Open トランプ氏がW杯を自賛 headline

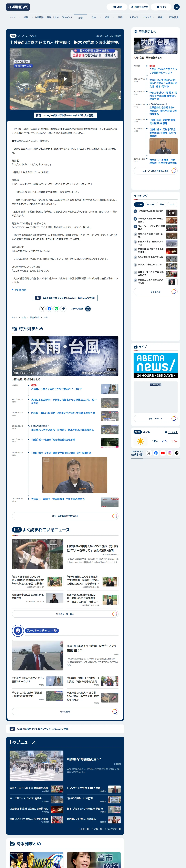click(84, 788)
